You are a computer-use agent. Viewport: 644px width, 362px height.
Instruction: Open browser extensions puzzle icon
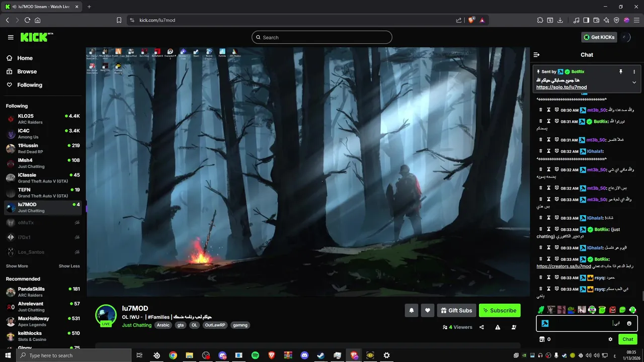[x=540, y=20]
